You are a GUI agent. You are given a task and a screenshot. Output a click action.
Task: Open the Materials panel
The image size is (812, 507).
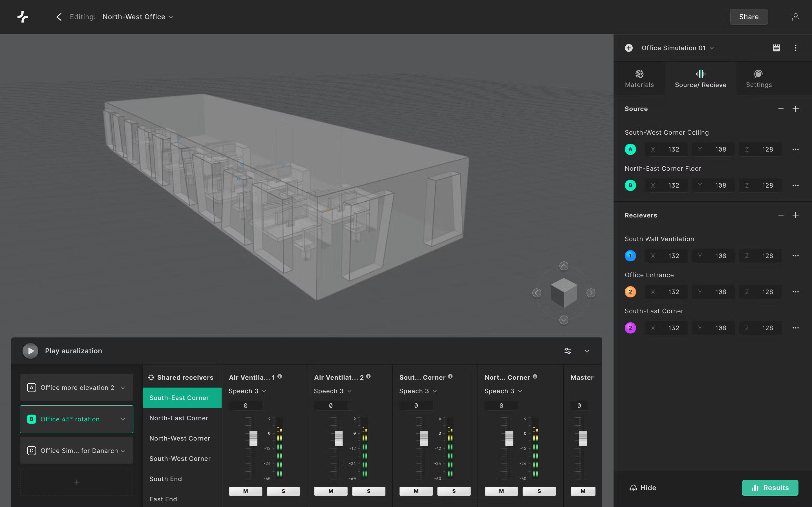point(639,78)
